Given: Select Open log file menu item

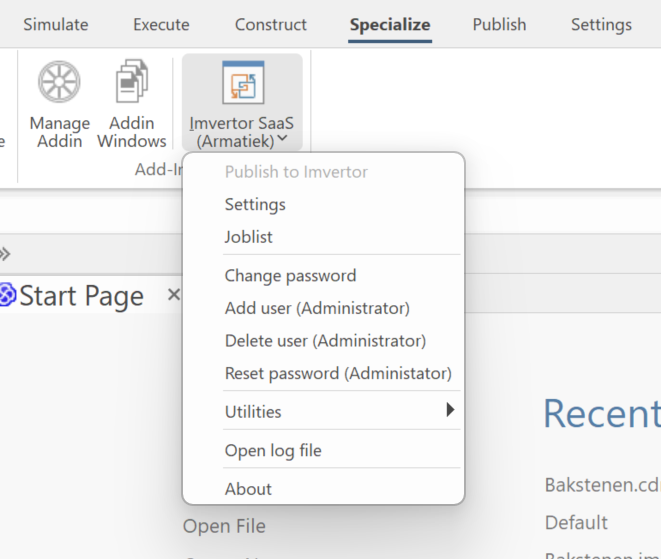Looking at the screenshot, I should click(x=273, y=450).
